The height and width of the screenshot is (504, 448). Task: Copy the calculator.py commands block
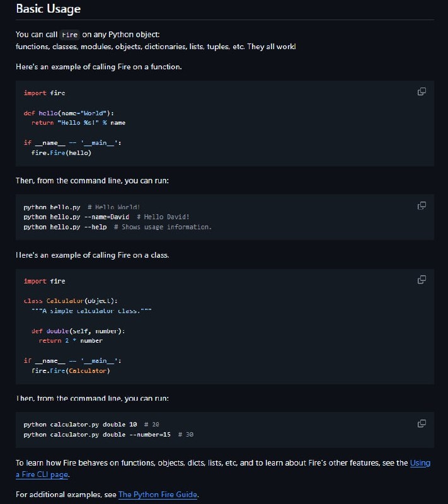coord(422,423)
